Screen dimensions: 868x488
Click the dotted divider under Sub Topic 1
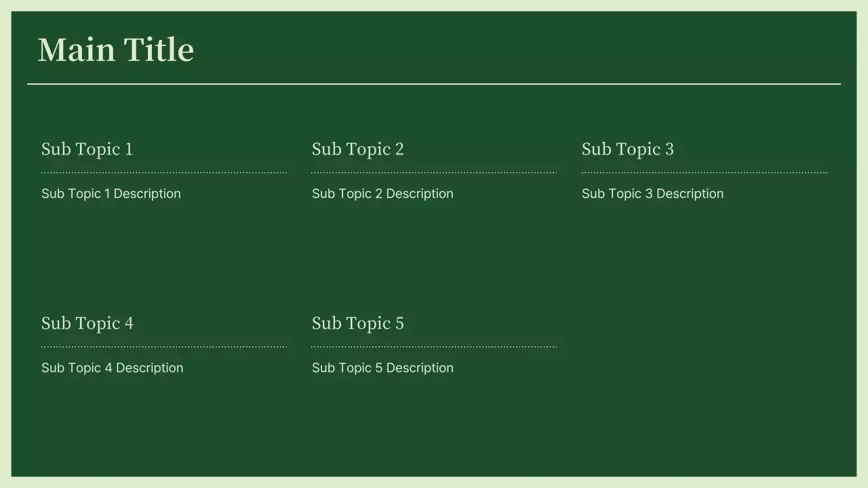tap(164, 173)
